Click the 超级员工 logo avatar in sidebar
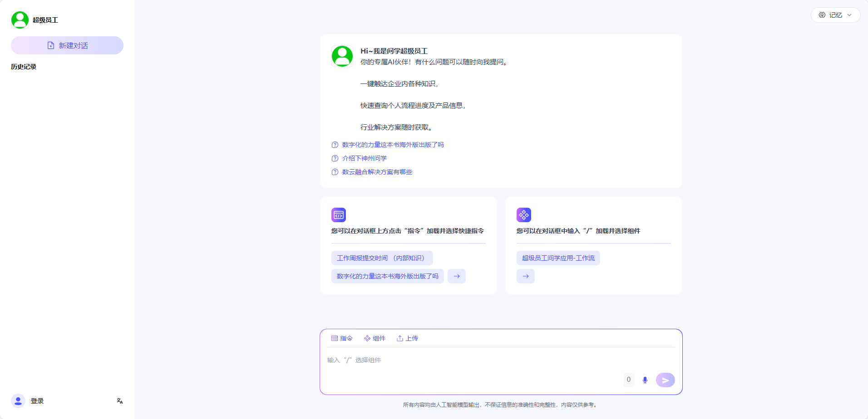The image size is (868, 419). tap(20, 20)
